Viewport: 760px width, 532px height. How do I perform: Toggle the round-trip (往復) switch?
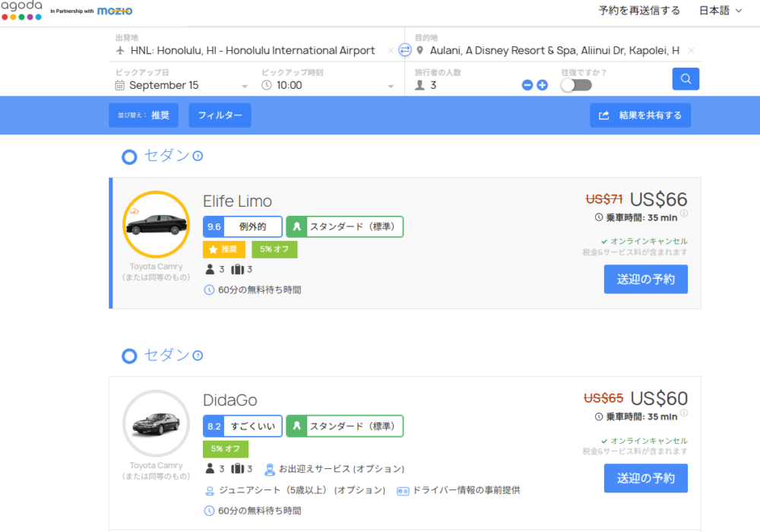coord(576,85)
